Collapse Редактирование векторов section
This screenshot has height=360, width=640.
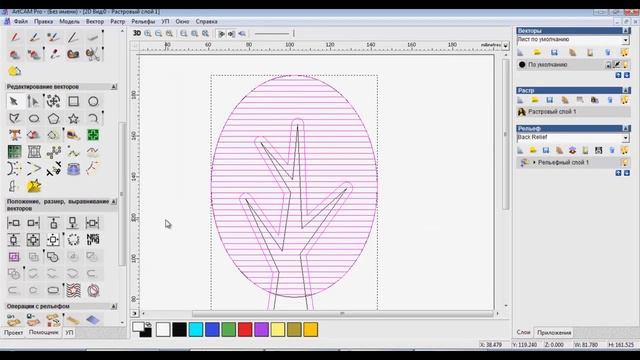[x=114, y=87]
